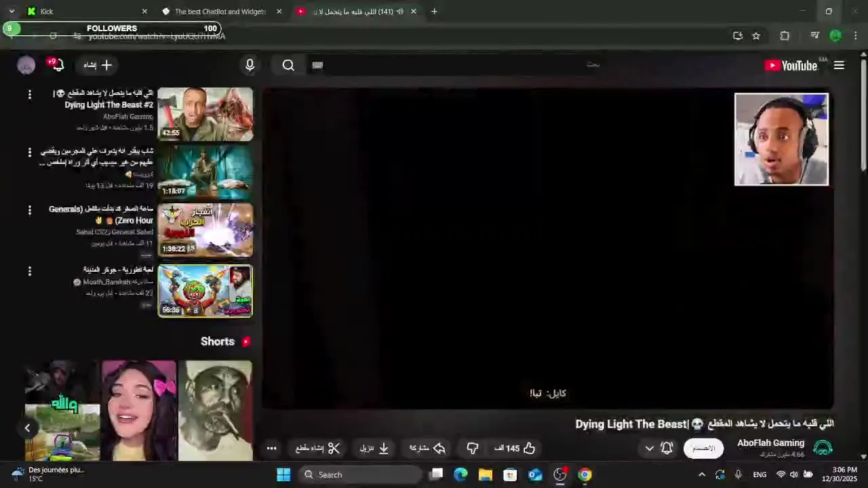Open Microsoft Edge from the taskbar

[460, 474]
